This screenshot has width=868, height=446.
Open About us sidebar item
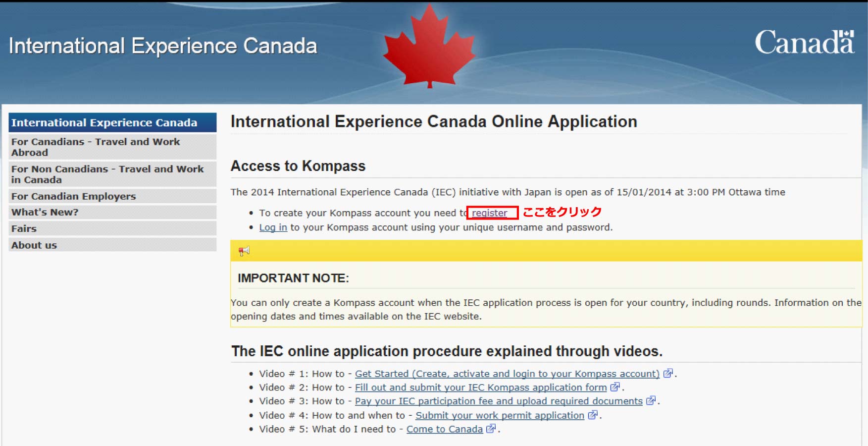112,245
